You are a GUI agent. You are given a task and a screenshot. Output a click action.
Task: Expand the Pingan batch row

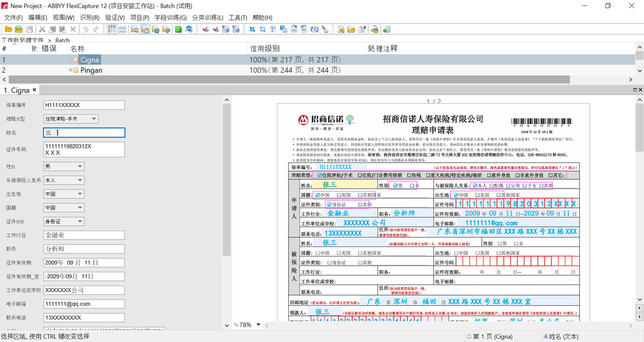point(71,70)
